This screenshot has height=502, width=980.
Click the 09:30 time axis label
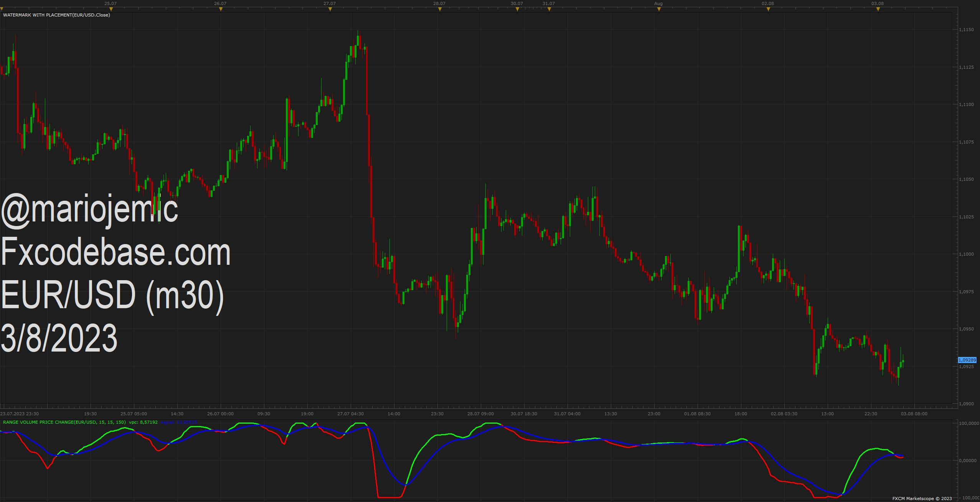pos(264,414)
